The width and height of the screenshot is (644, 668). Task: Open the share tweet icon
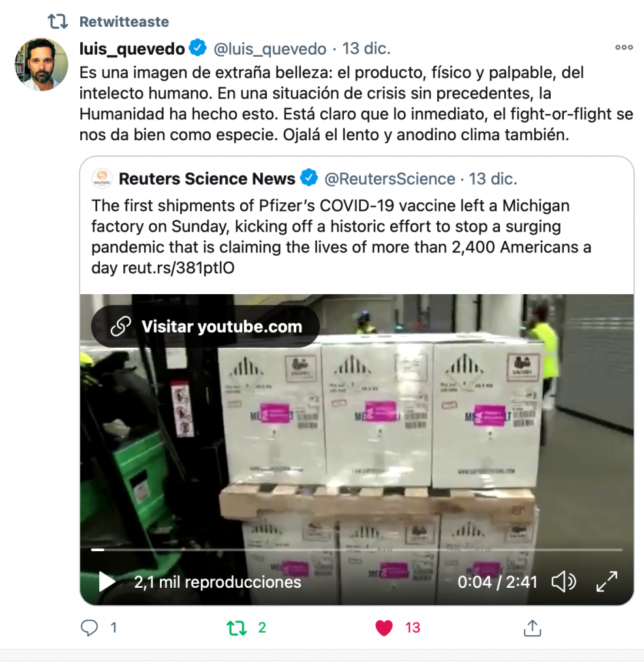point(532,628)
